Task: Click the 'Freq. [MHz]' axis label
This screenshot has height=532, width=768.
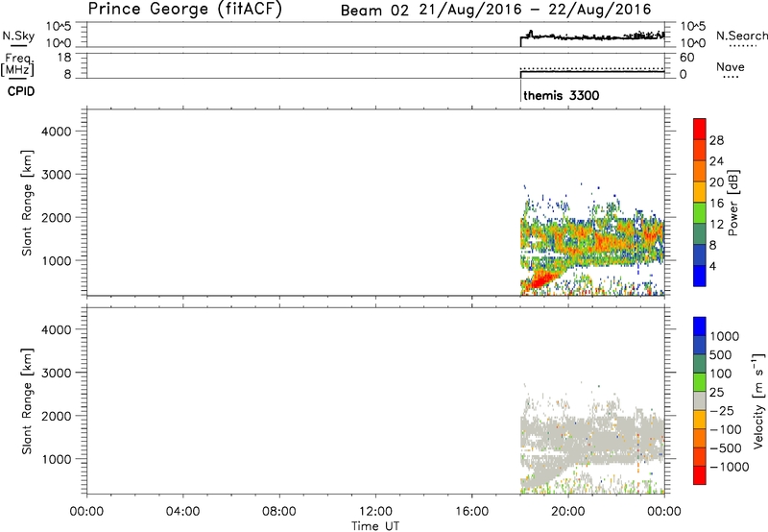Action: tap(18, 64)
